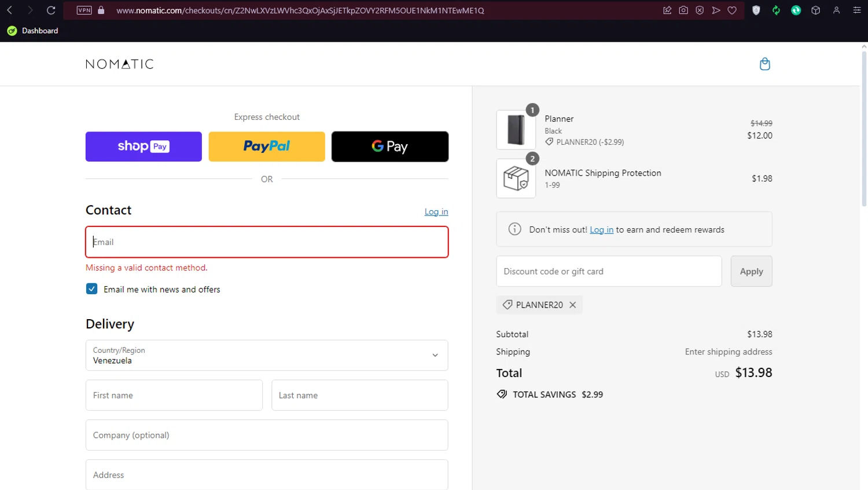Click the Last name field
The height and width of the screenshot is (490, 868).
pyautogui.click(x=360, y=395)
